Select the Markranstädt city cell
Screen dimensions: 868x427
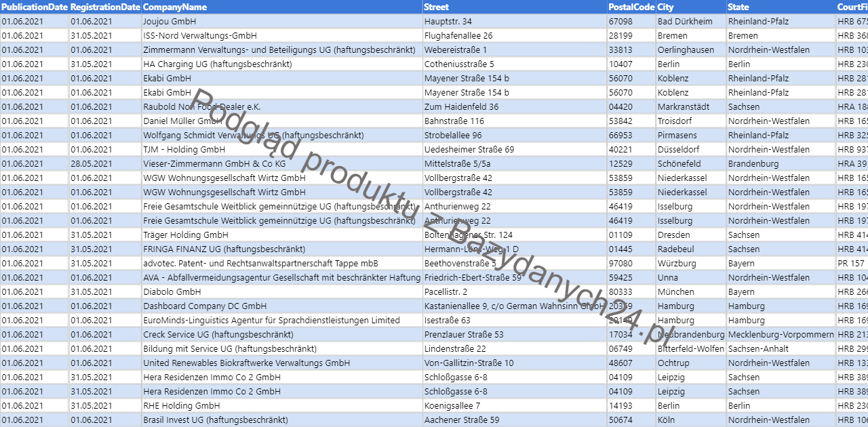click(x=691, y=107)
